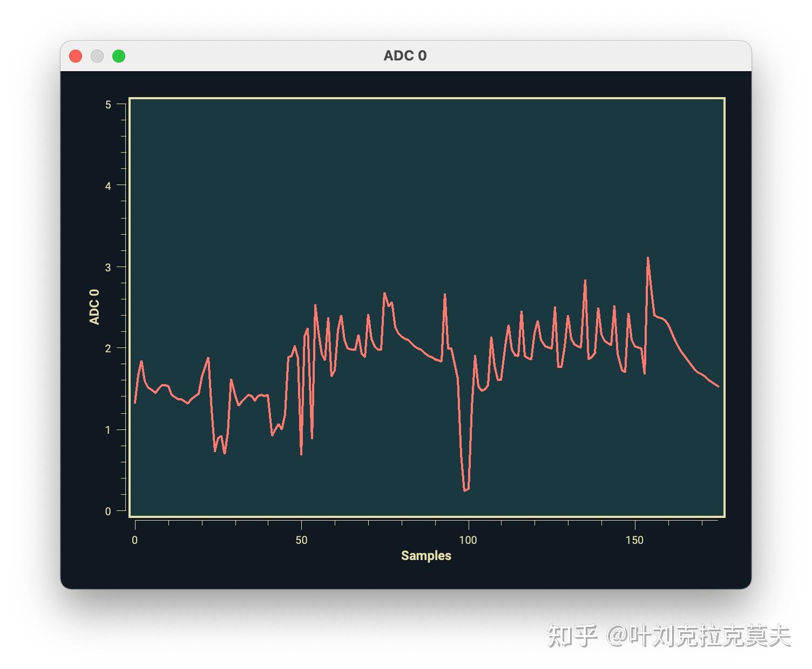Click the y-axis tick label 0

pos(108,511)
